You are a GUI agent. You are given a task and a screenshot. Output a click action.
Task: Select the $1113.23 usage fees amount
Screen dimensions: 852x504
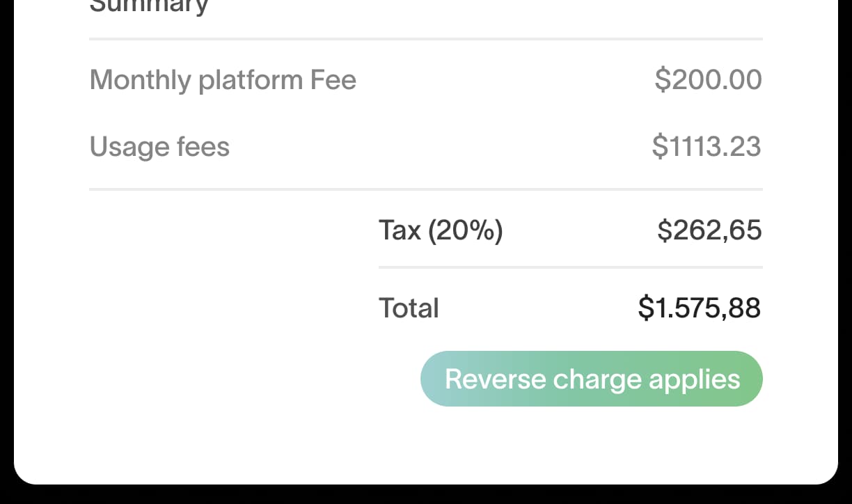click(x=707, y=147)
